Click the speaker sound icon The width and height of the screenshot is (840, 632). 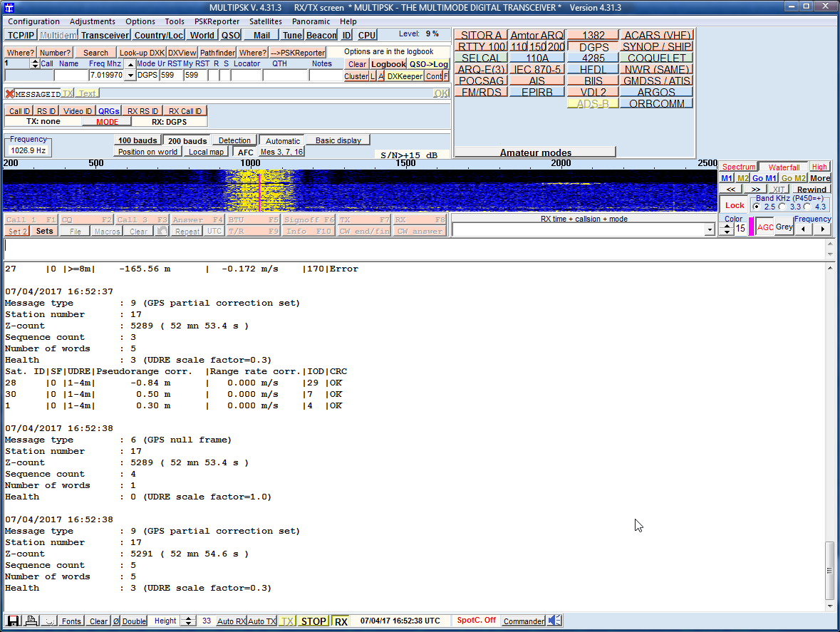[555, 620]
